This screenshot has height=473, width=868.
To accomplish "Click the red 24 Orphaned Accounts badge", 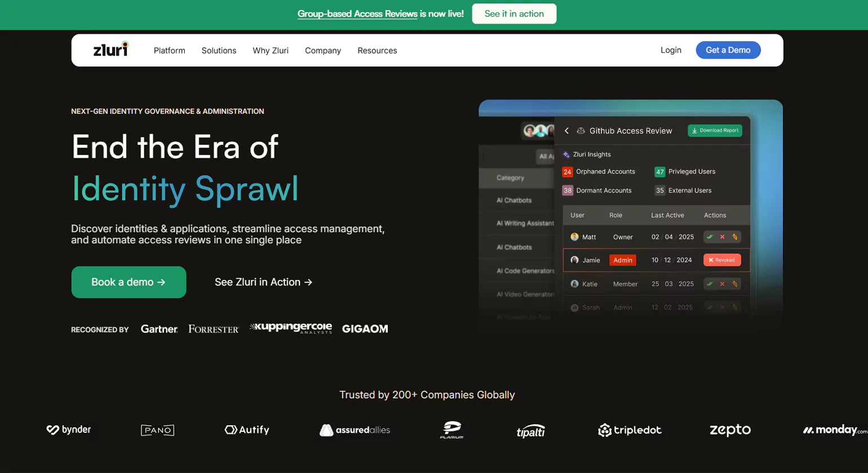I will tap(567, 172).
